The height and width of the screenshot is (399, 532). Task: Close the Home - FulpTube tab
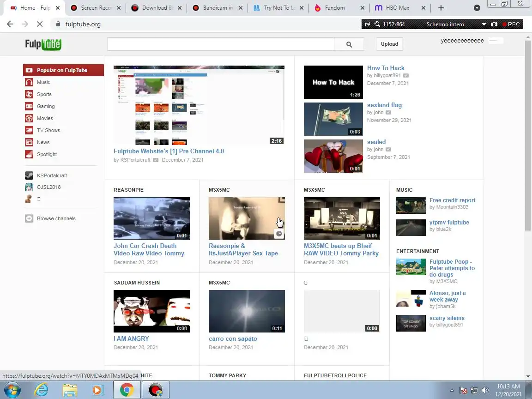pos(58,8)
